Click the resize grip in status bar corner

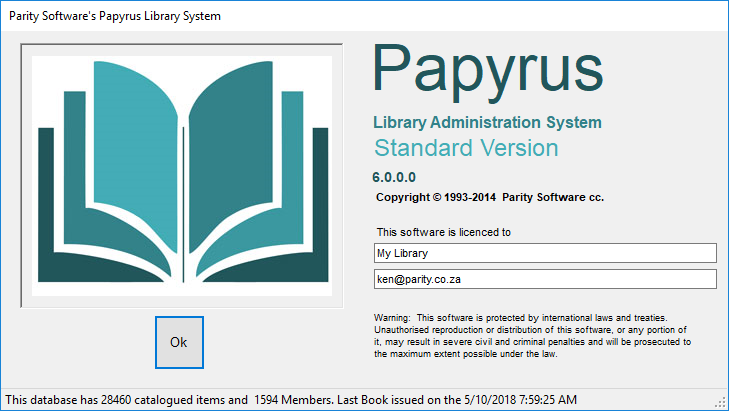pos(721,403)
